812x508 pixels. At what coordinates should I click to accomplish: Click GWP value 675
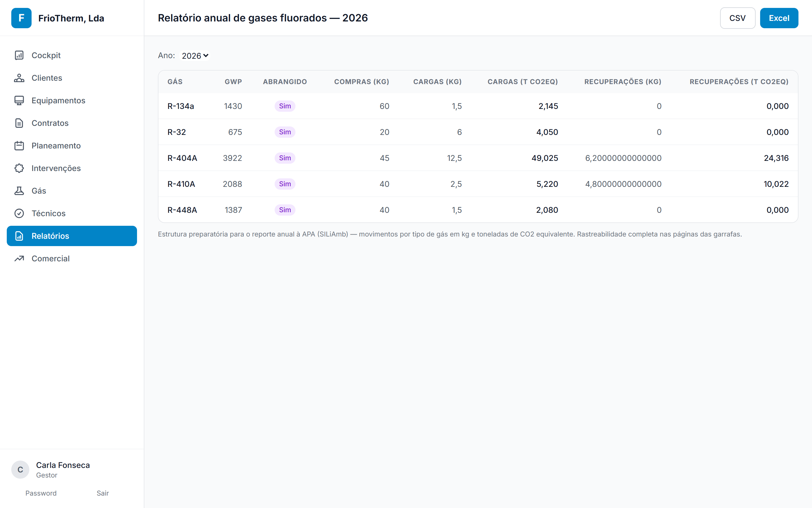tap(235, 132)
